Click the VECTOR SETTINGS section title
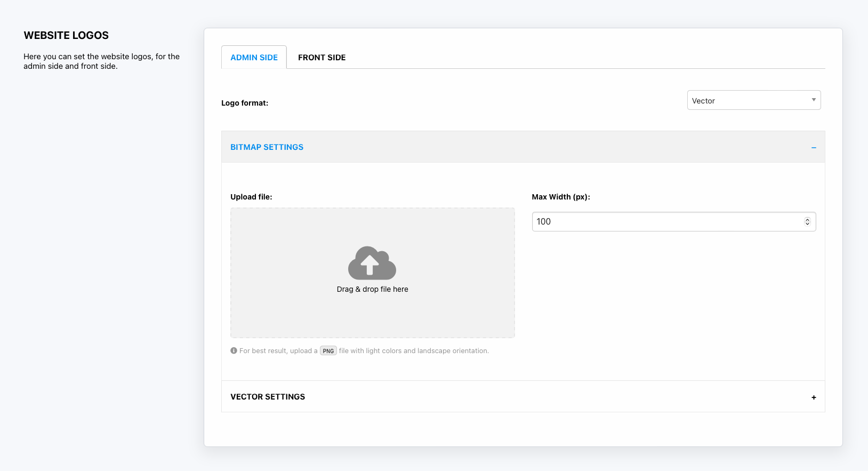 coord(268,397)
